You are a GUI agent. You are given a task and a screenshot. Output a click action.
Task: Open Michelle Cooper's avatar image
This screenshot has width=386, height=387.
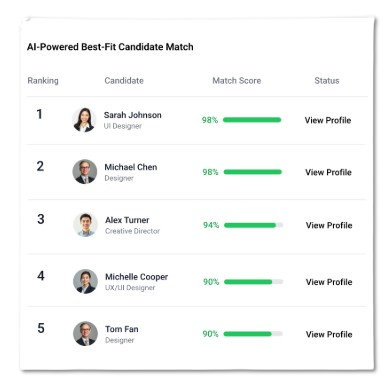tap(85, 281)
